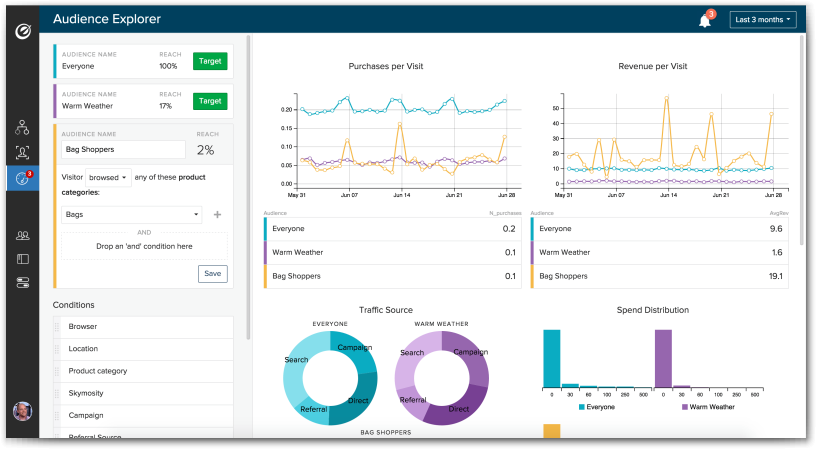
Task: Save the Bag Shoppers audience
Action: [x=212, y=274]
